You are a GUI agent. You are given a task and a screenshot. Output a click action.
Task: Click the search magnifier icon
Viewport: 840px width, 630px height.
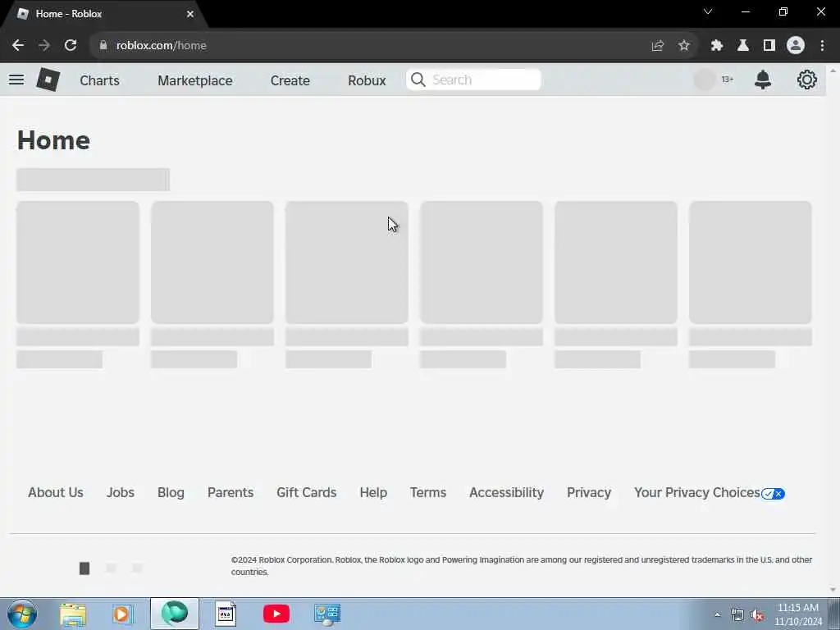[x=418, y=80]
